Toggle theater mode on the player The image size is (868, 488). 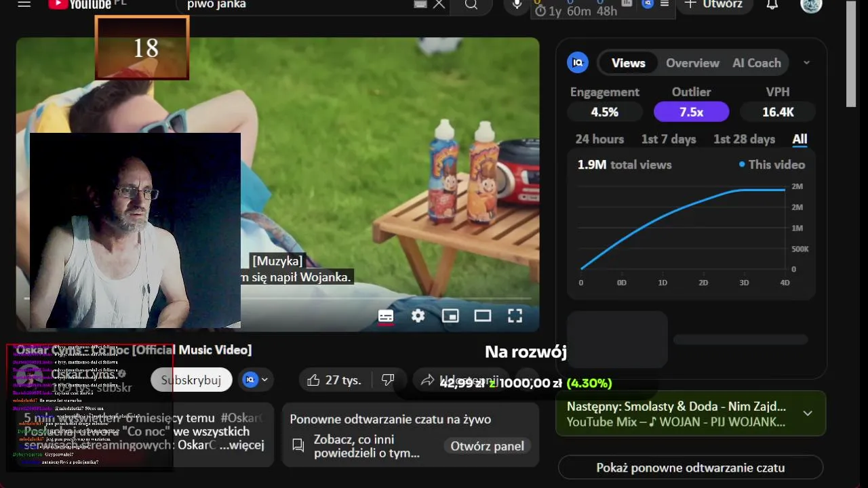(x=482, y=316)
